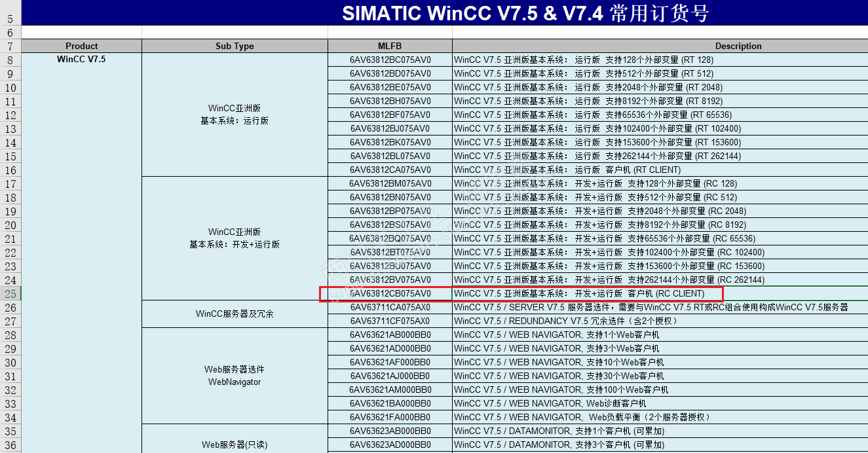Select the MLFB column header cell

click(x=390, y=46)
